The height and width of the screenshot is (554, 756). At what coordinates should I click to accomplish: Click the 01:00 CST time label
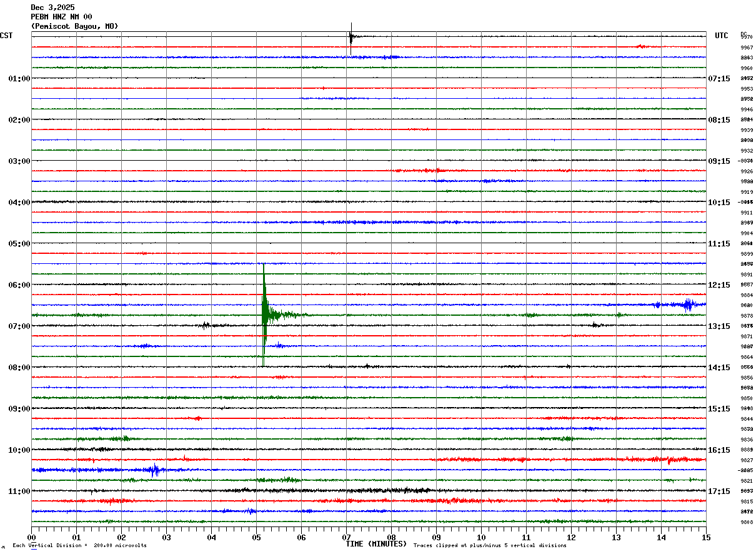(19, 79)
